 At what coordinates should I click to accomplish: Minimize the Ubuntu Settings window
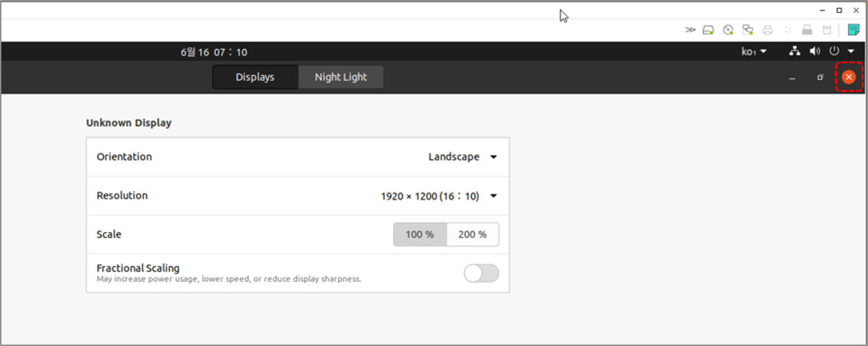pyautogui.click(x=792, y=78)
